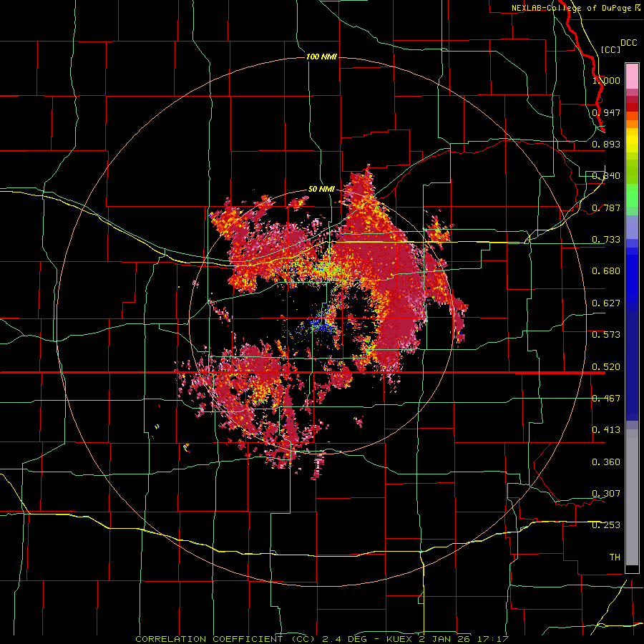Click the "100 NMI" range ring label
This screenshot has height=644, width=644.
pos(321,57)
